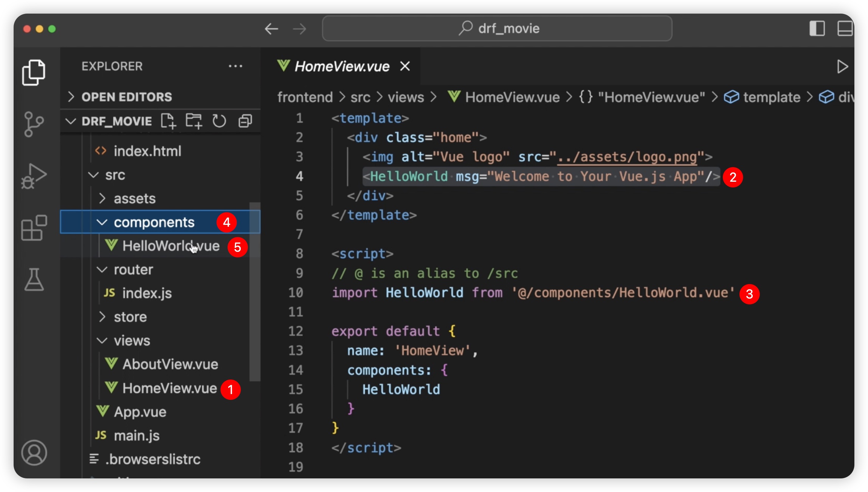Click the src breadcrumb

click(x=360, y=97)
